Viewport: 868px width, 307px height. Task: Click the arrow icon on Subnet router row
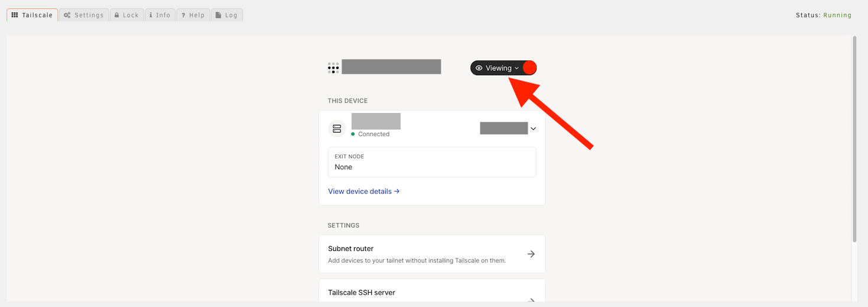pyautogui.click(x=531, y=254)
